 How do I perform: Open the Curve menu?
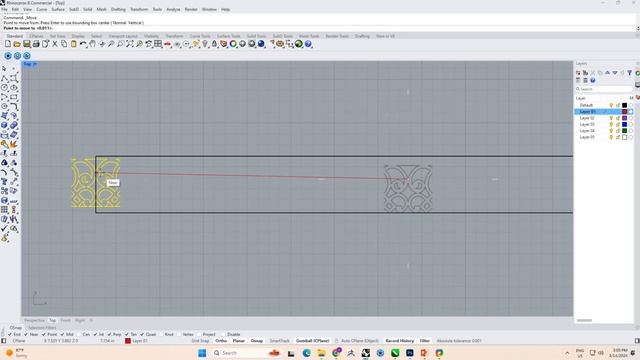42,9
